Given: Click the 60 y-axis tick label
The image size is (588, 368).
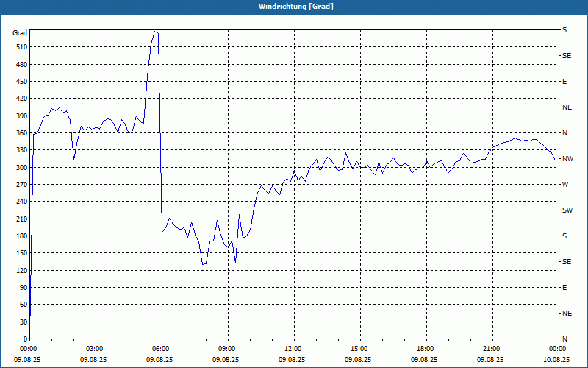Looking at the screenshot, I should pos(24,305).
